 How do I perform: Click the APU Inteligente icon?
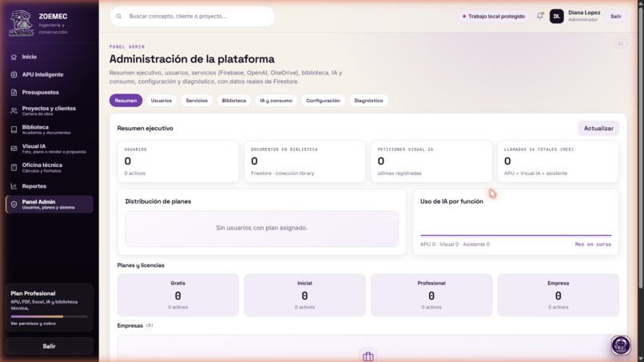(x=14, y=74)
